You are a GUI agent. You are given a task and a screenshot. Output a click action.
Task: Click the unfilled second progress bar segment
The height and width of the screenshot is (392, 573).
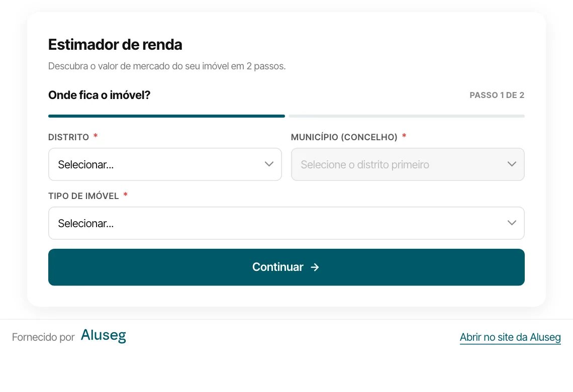tap(407, 116)
